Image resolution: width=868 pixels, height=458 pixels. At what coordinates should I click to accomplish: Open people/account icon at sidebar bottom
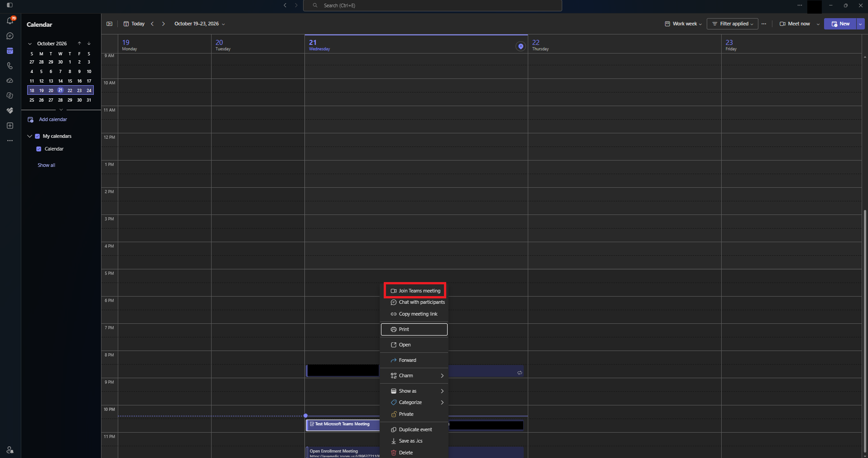[x=10, y=450]
